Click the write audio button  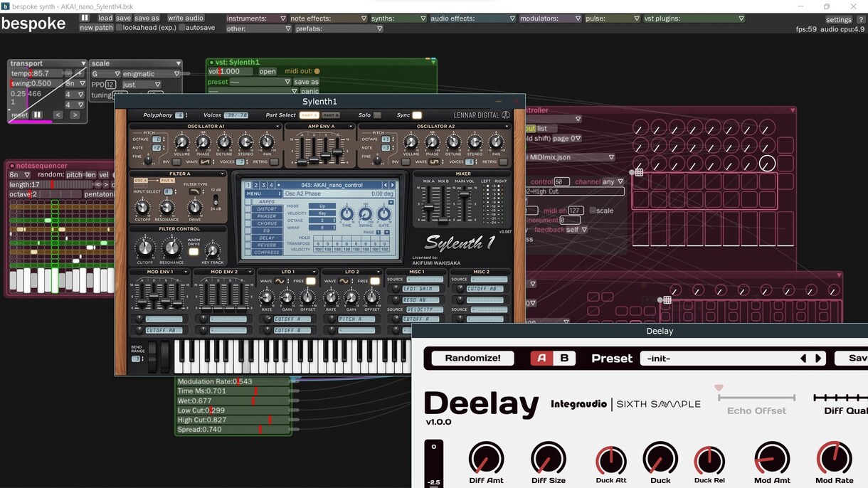point(186,18)
